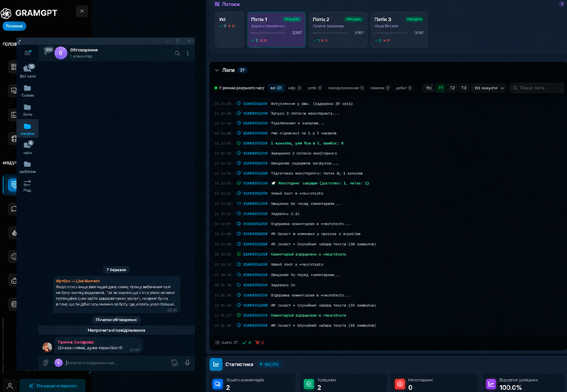Close the GramGPT sidebar with the X button

(82, 11)
